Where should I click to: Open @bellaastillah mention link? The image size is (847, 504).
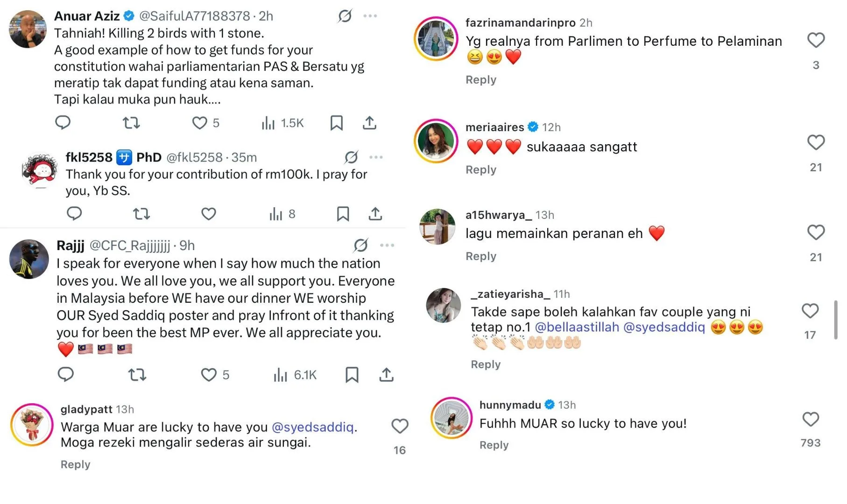tap(577, 327)
